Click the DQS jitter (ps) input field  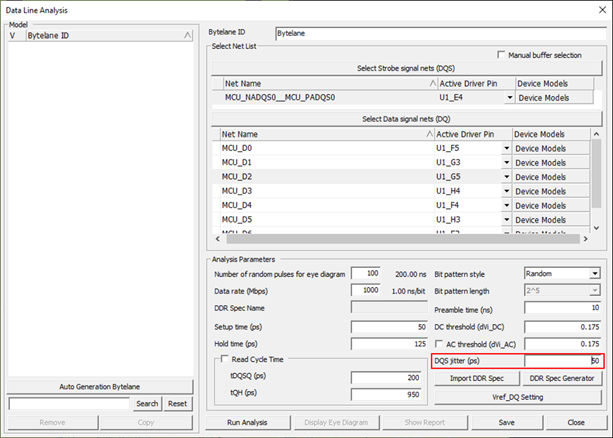tap(562, 360)
